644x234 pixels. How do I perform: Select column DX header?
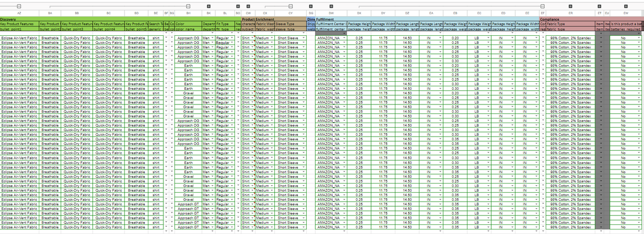pos(359,13)
